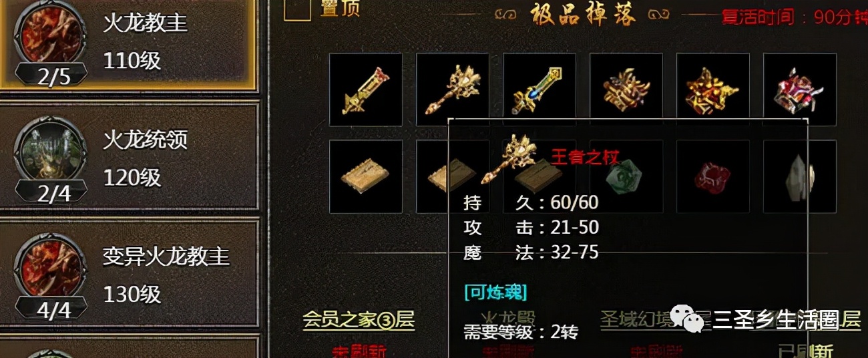Choose the 变异火龙教主 130级 boss entry
The height and width of the screenshot is (358, 868).
(130, 273)
